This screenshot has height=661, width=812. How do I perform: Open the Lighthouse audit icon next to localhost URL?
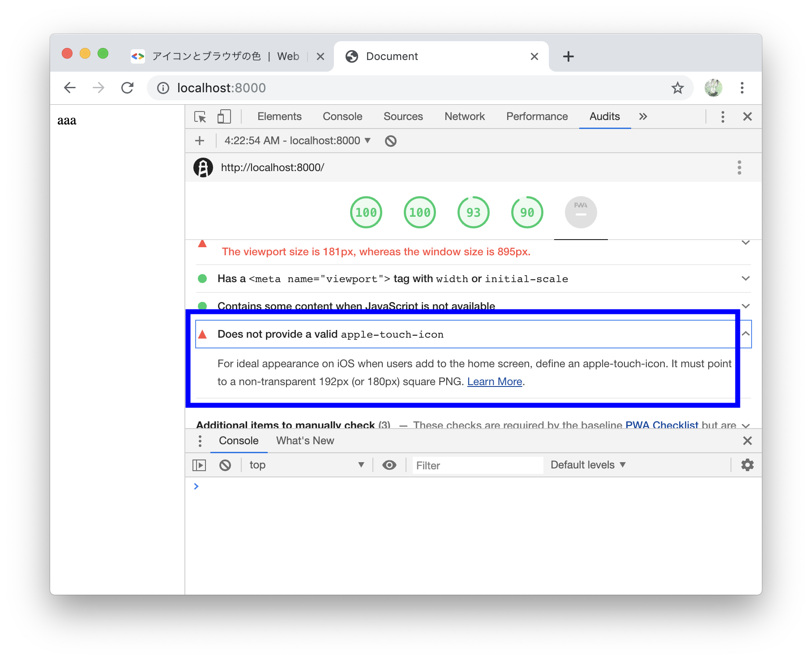(203, 167)
